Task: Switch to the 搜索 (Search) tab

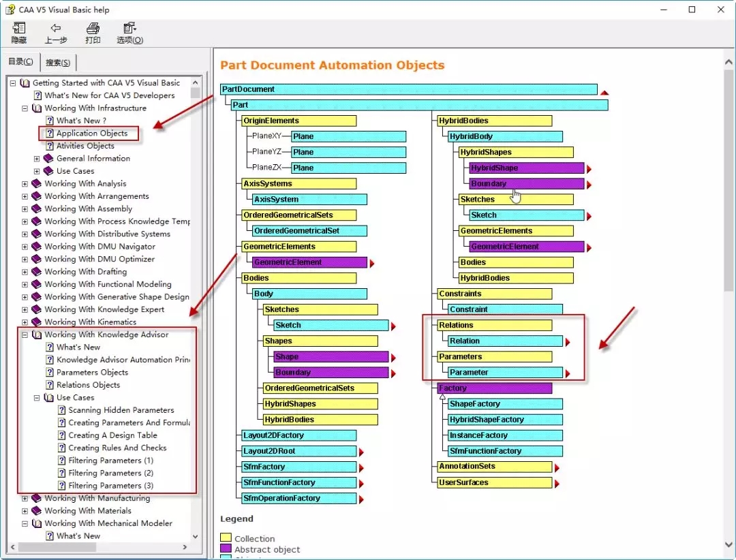Action: [58, 63]
